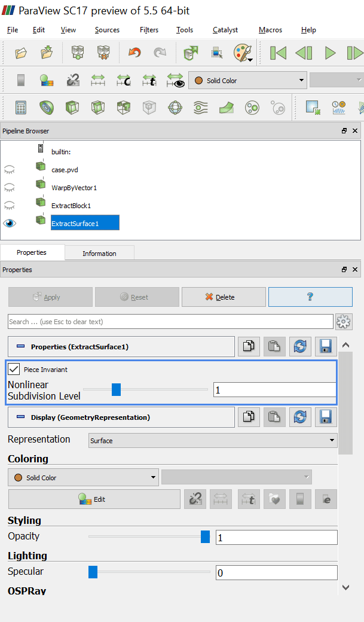The height and width of the screenshot is (622, 364).
Task: Click the Calculator filter icon
Action: tap(21, 108)
